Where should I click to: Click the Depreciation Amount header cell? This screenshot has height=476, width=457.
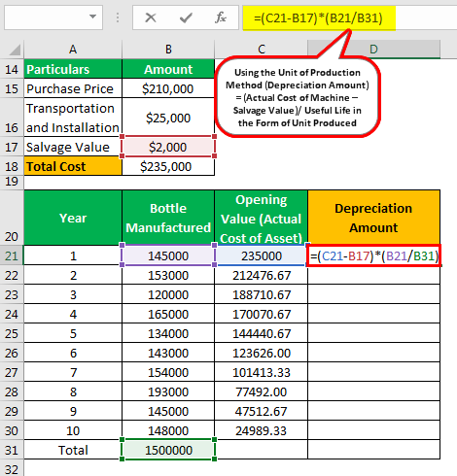tap(373, 218)
